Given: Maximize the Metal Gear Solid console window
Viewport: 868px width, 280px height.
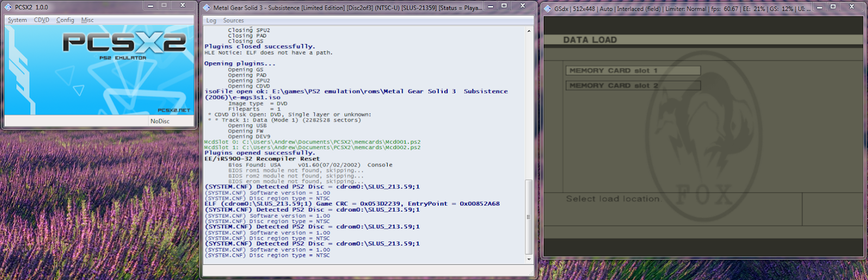Looking at the screenshot, I should tap(504, 6).
